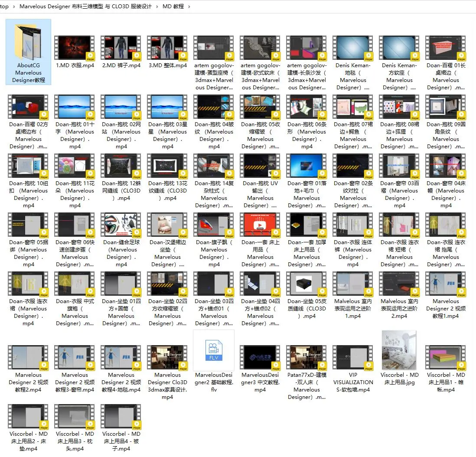This screenshot has height=457, width=476.
Task: Go to 'top' breadcrumb location
Action: point(4,7)
